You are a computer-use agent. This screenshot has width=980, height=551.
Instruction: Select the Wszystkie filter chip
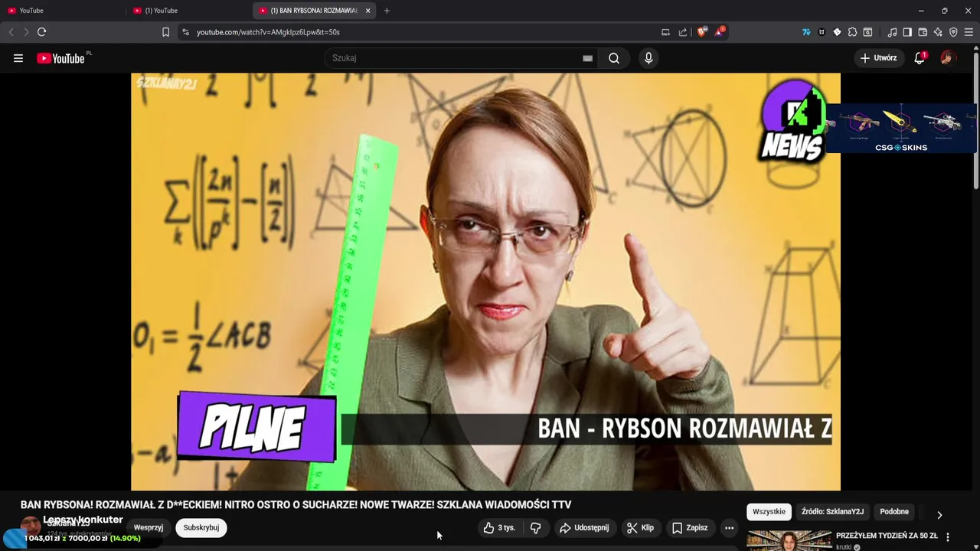[769, 512]
